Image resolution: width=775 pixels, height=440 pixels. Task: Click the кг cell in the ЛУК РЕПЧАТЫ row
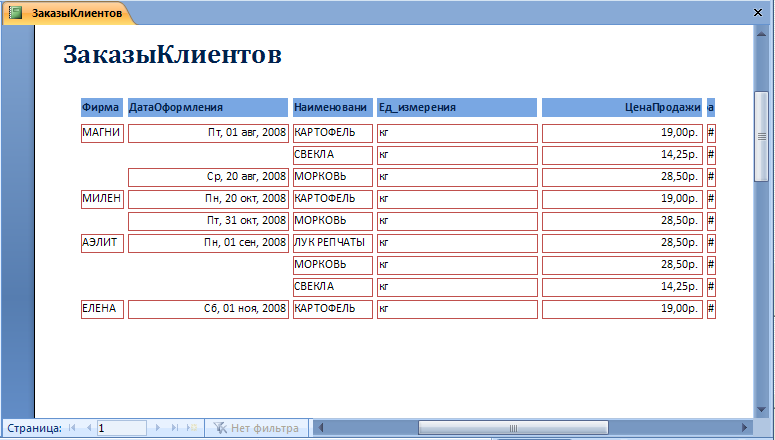(457, 243)
